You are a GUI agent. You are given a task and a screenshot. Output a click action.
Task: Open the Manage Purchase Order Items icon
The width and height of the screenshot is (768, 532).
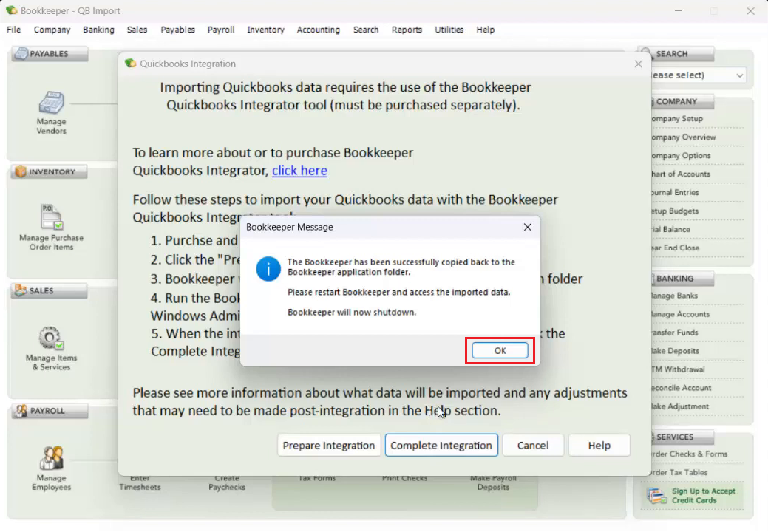click(x=52, y=216)
